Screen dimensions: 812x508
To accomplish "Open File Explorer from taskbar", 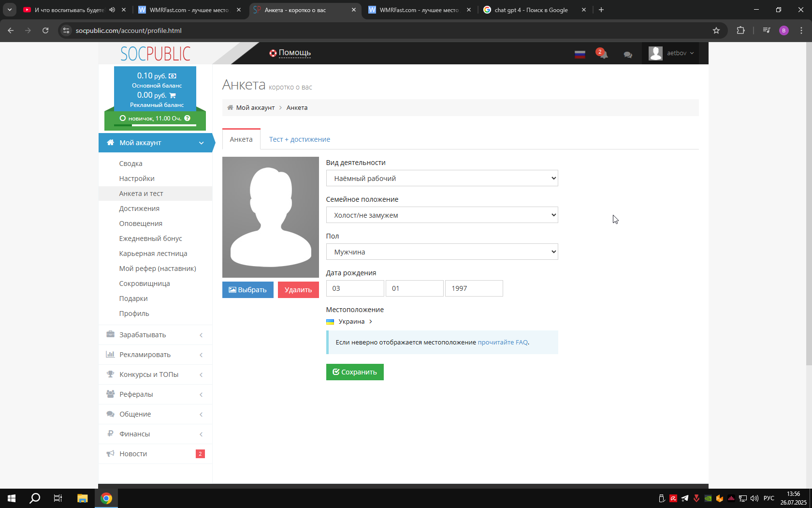I will coord(83,498).
